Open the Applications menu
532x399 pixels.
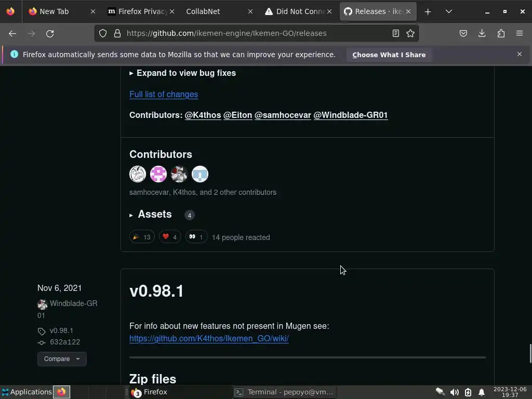pyautogui.click(x=26, y=392)
